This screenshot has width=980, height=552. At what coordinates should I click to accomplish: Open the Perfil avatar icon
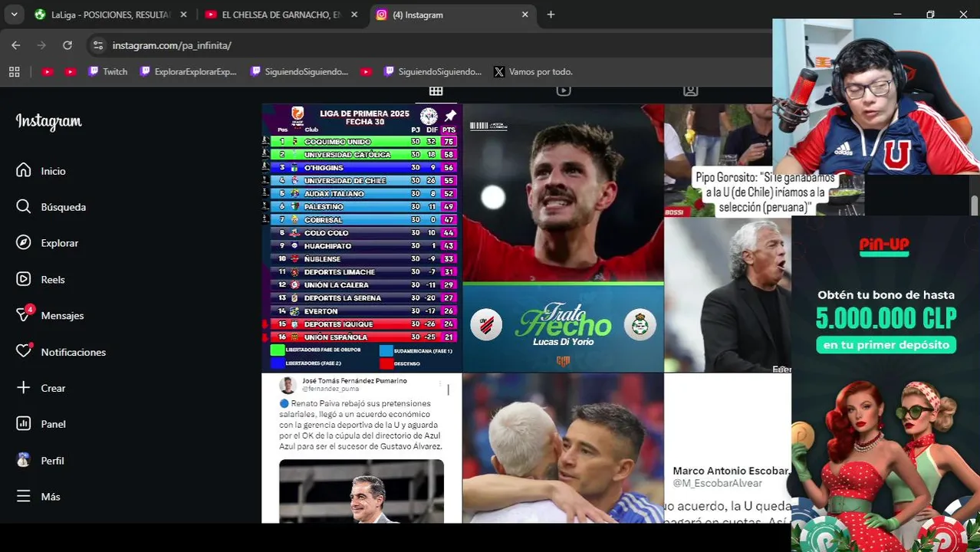click(24, 460)
